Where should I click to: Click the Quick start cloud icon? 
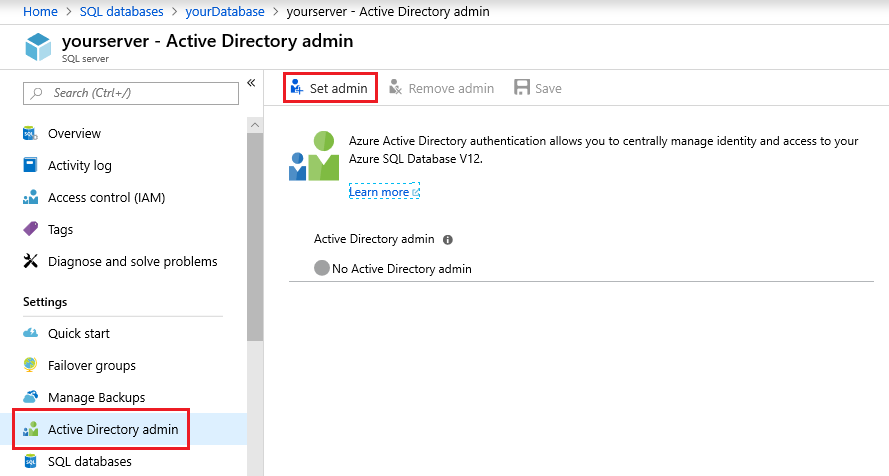click(30, 333)
